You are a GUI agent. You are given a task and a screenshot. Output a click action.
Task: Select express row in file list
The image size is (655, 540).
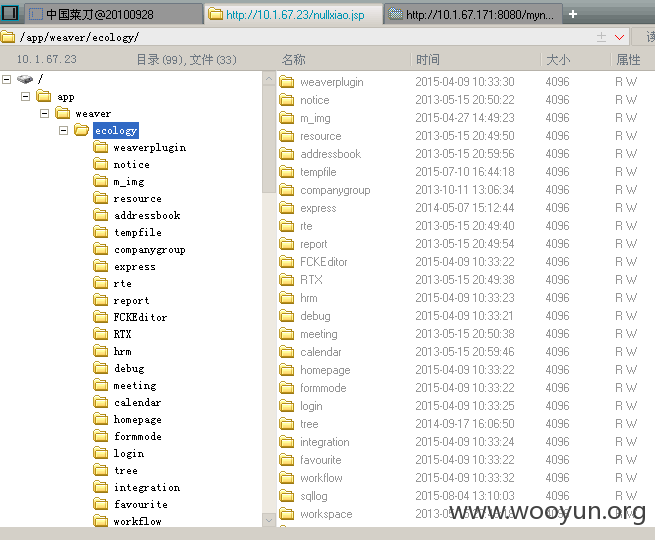tap(466, 208)
